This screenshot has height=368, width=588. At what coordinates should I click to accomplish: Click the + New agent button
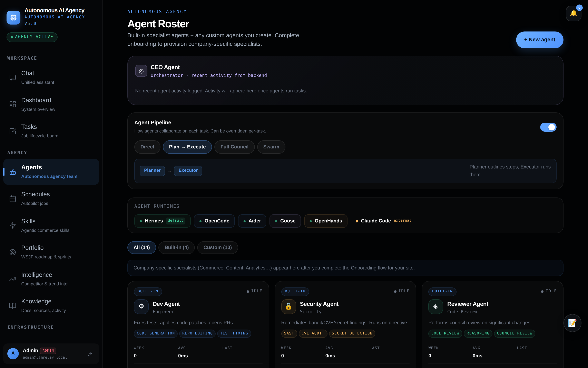point(540,40)
